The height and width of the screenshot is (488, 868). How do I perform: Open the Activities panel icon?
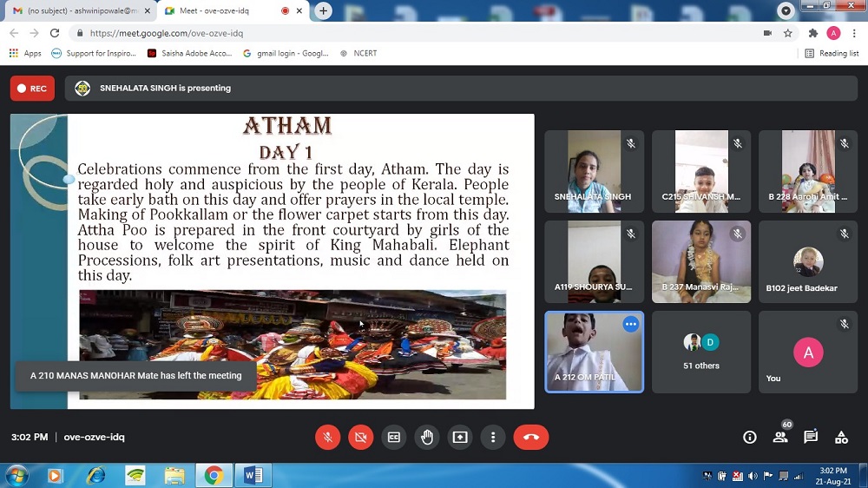coord(841,438)
